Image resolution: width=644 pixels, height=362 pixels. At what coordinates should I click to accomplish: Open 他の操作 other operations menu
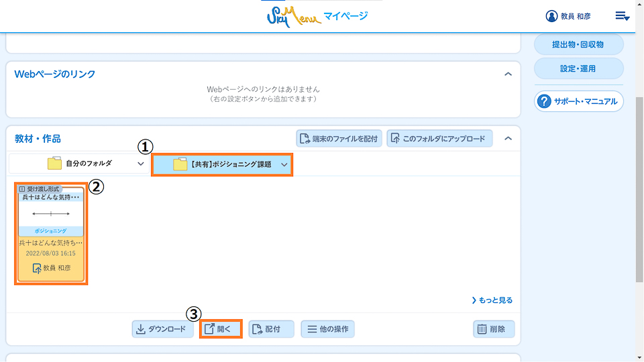327,329
